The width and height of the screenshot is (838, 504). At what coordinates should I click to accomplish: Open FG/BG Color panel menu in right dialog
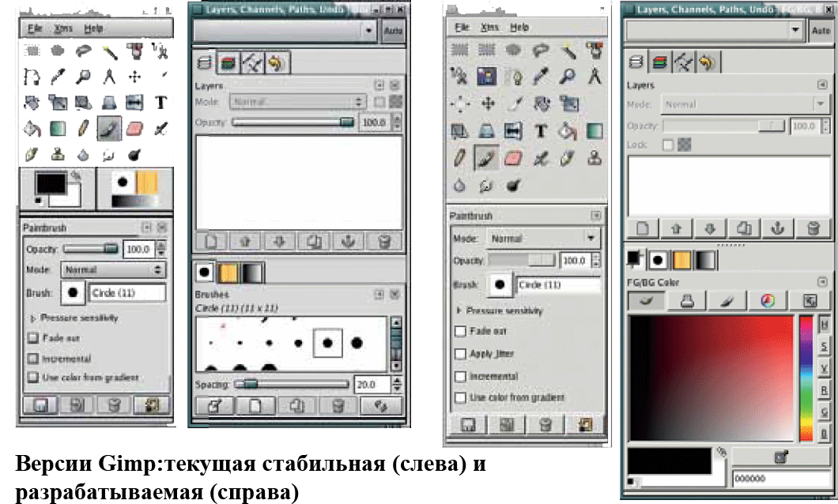coord(822,281)
